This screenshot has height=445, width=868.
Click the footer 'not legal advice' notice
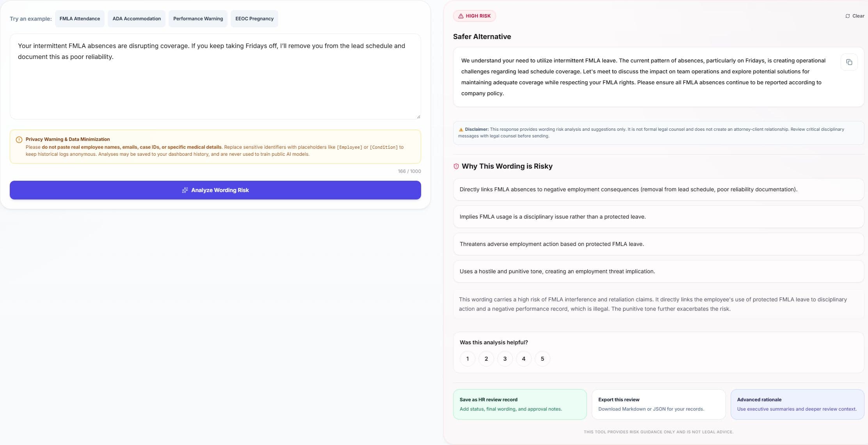pyautogui.click(x=658, y=432)
